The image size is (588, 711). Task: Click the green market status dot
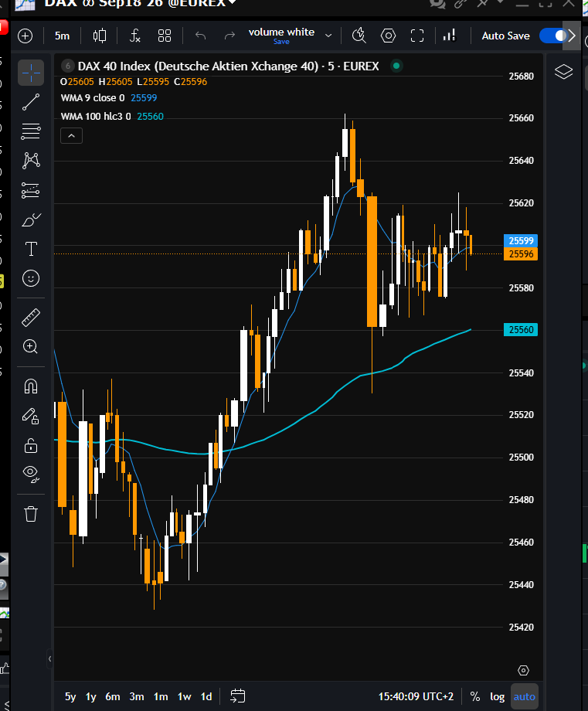coord(396,66)
